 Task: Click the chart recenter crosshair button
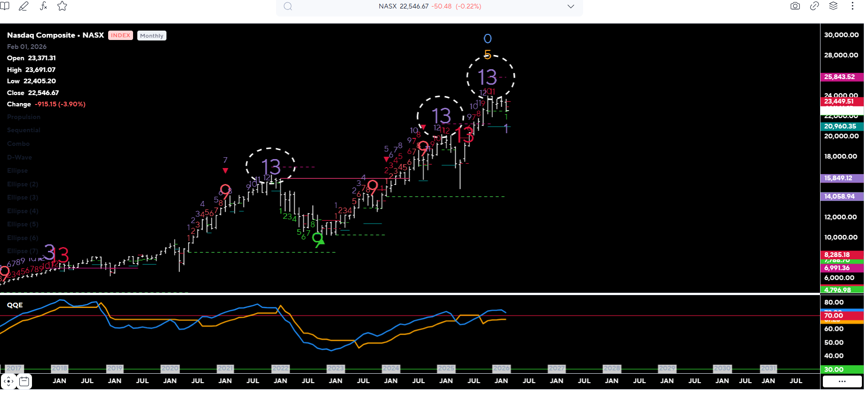pyautogui.click(x=8, y=381)
